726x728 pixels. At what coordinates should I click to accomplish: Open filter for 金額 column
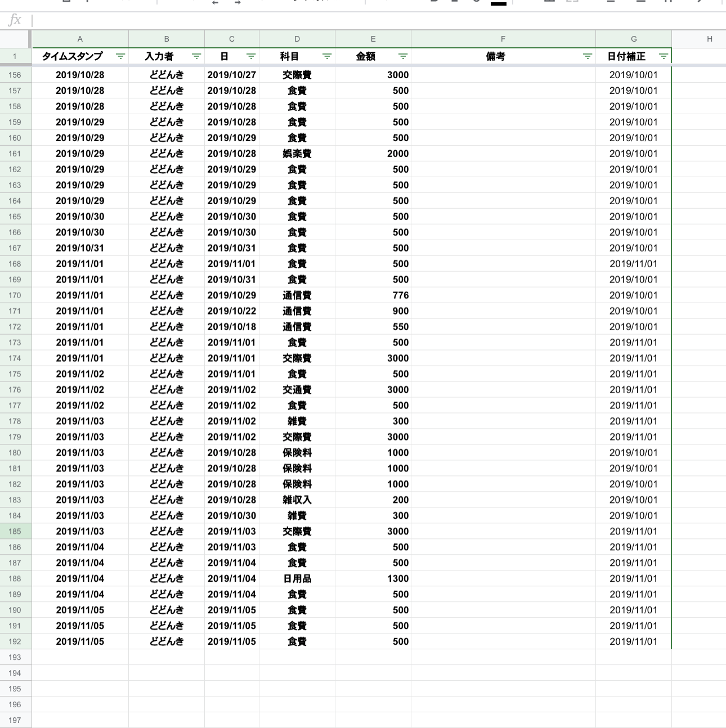[402, 56]
